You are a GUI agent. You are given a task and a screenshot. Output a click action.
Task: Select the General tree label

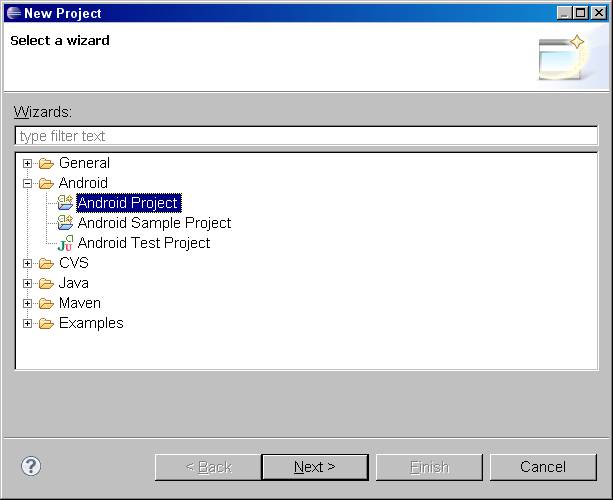[x=84, y=163]
